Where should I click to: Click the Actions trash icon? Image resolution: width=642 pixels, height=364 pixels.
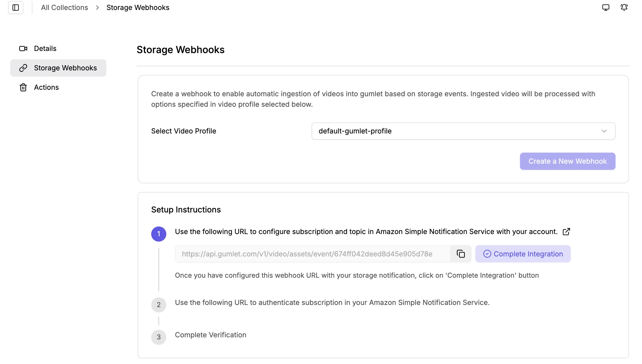23,87
